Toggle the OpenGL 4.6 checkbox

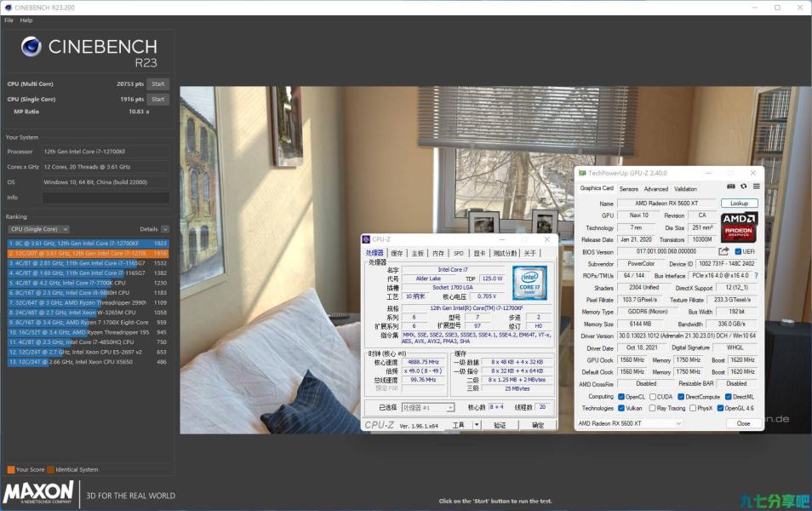pos(720,409)
